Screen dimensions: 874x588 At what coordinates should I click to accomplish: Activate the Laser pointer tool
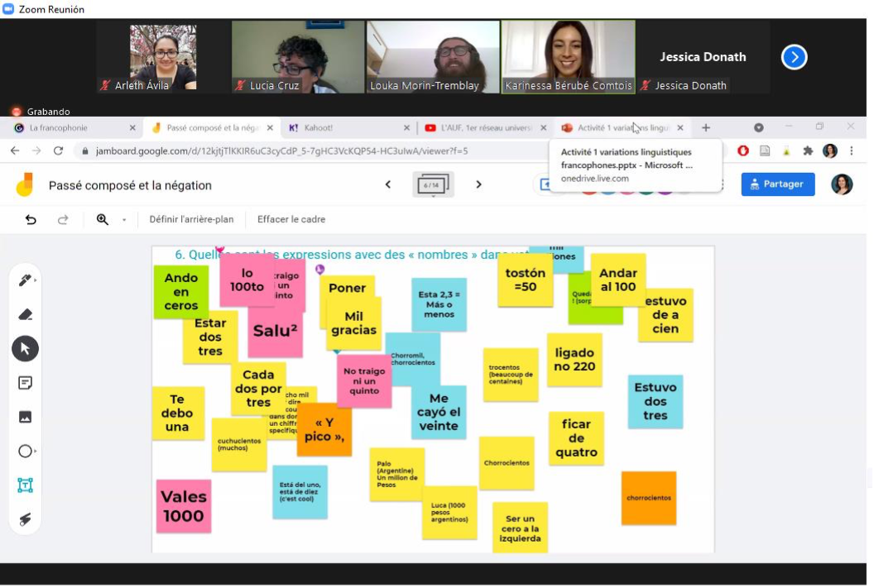click(x=25, y=519)
